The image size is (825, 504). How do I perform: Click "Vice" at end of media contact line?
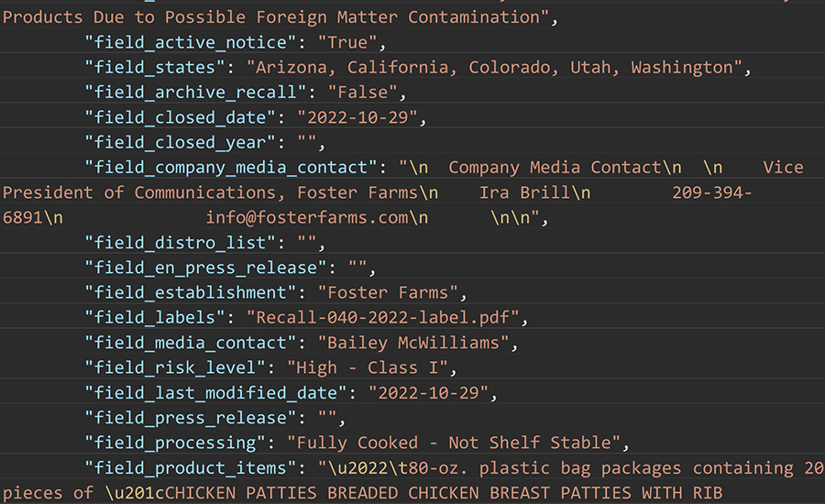[783, 168]
